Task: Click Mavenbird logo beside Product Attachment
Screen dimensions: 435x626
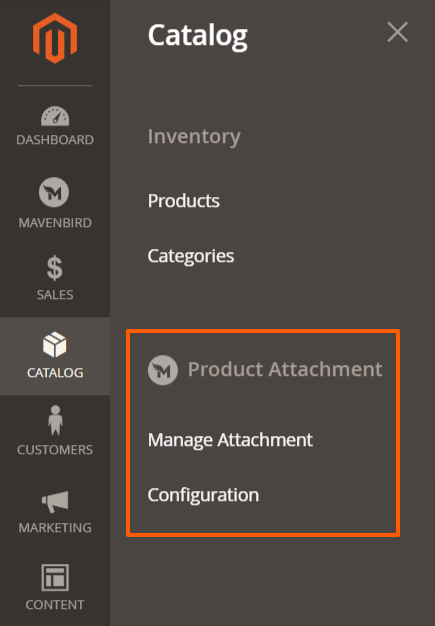Action: tap(163, 370)
